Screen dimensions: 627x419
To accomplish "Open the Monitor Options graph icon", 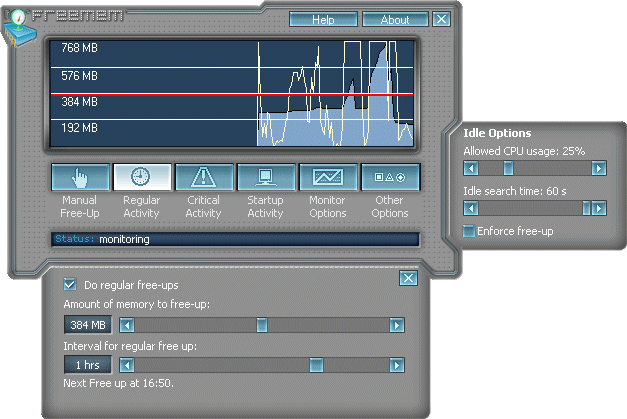I will pyautogui.click(x=328, y=177).
